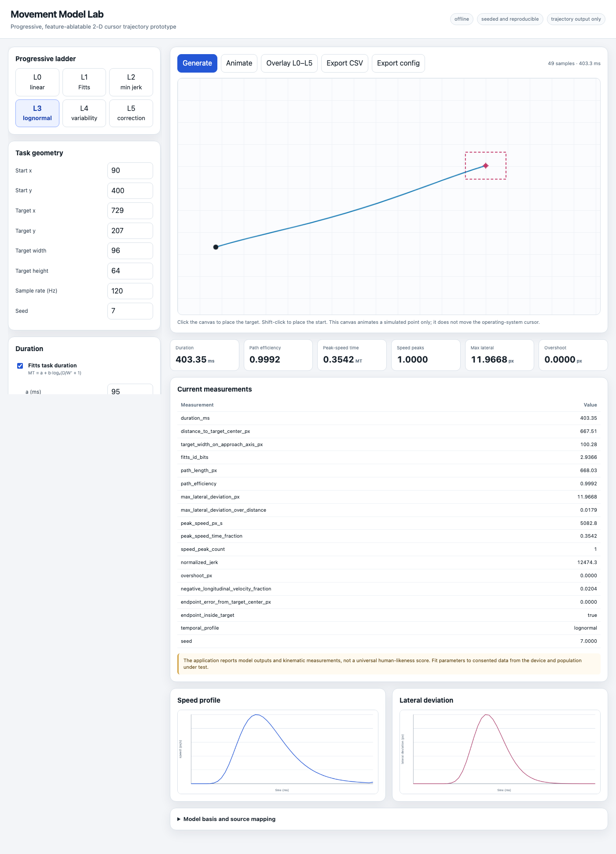Overlay L0–L5 trajectories
This screenshot has width=616, height=854.
pos(289,63)
